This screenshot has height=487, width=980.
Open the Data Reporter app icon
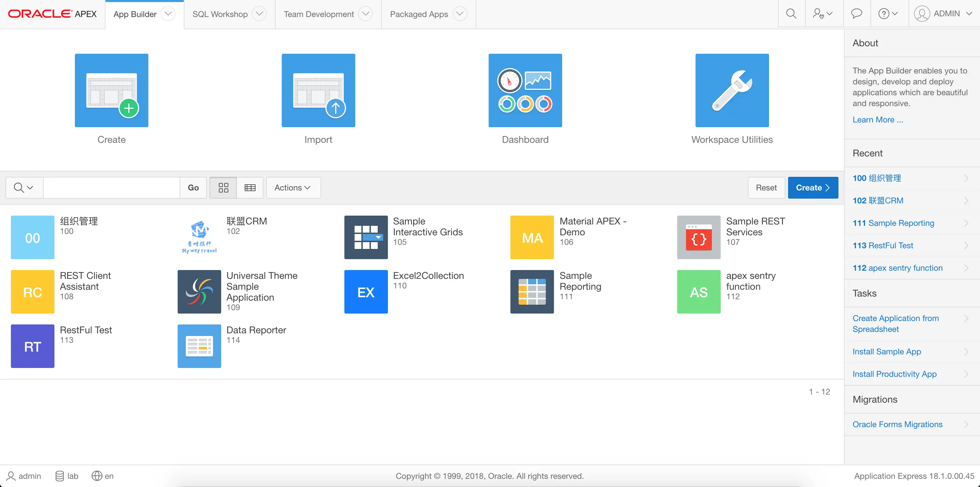tap(199, 346)
